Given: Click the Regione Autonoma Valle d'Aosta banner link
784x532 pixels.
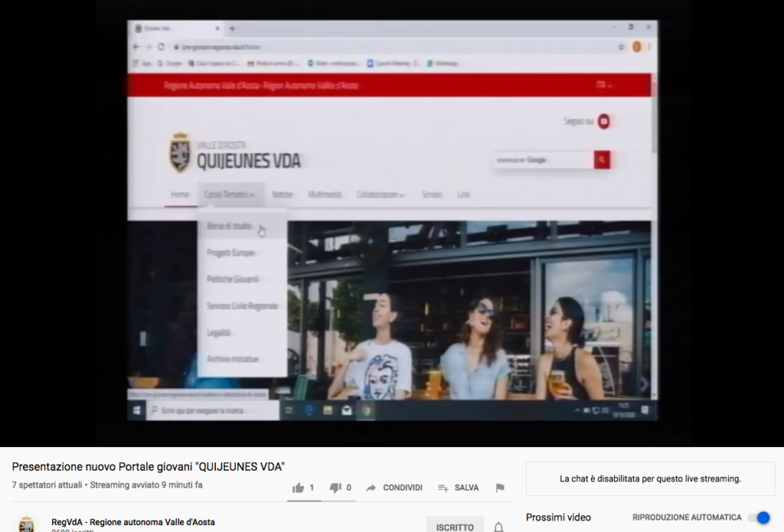Looking at the screenshot, I should (x=260, y=86).
